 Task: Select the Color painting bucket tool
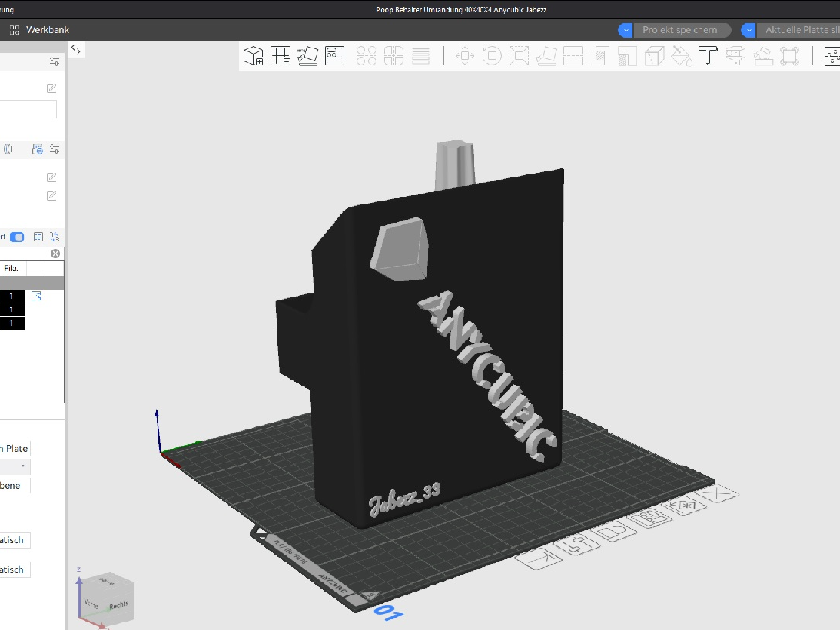[682, 56]
